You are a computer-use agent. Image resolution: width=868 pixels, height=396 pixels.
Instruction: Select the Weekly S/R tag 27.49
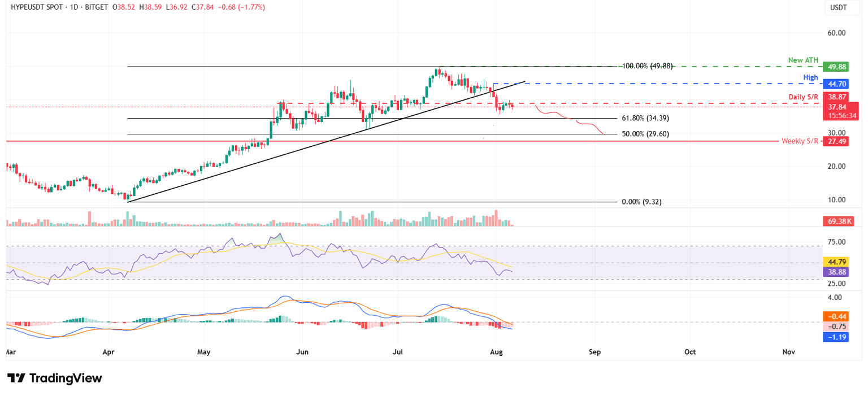pos(836,141)
